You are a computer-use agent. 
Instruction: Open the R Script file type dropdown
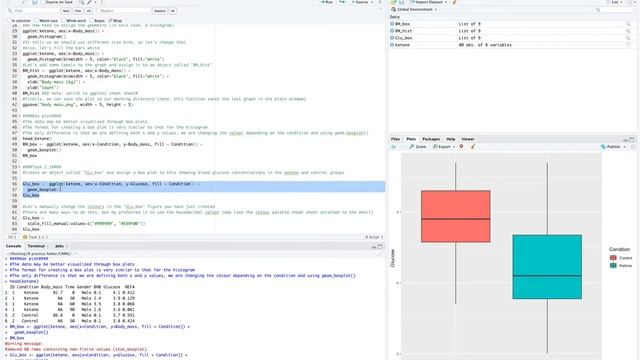coord(374,237)
